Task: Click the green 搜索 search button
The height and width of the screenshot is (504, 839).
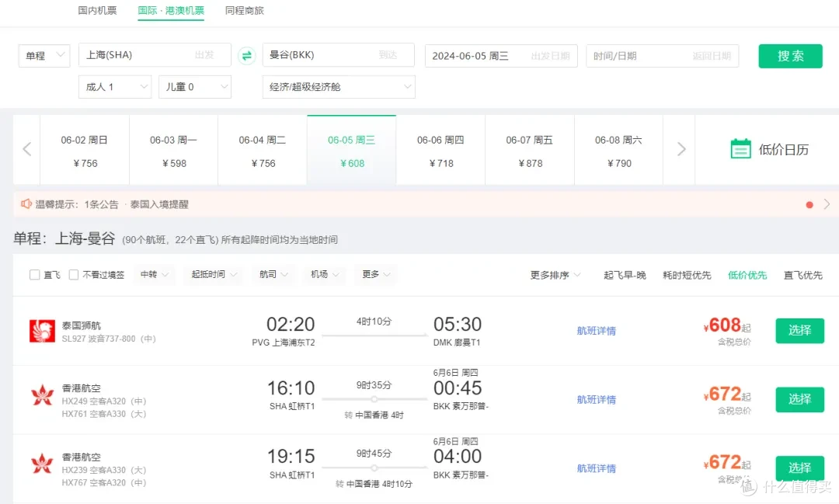Action: point(790,56)
